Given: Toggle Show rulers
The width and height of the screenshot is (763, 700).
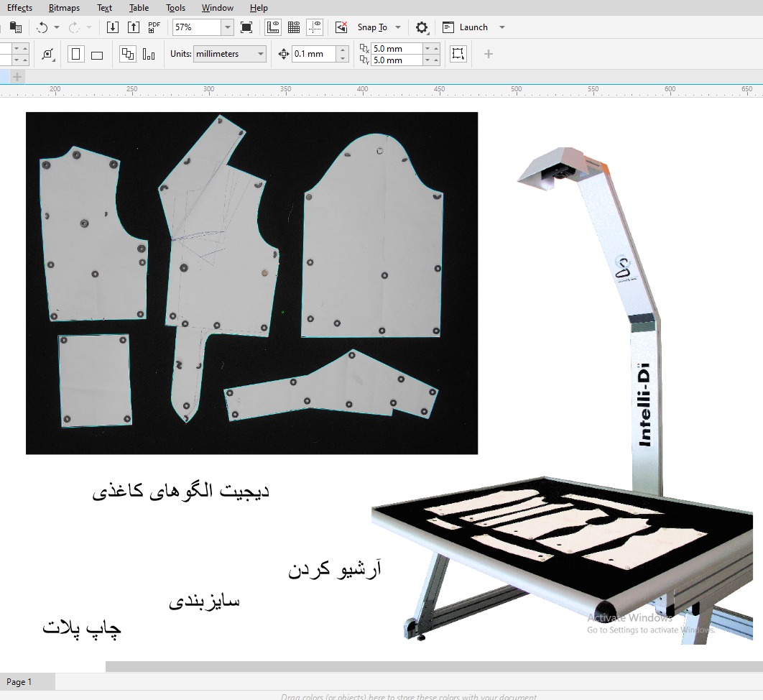Looking at the screenshot, I should pos(273,27).
